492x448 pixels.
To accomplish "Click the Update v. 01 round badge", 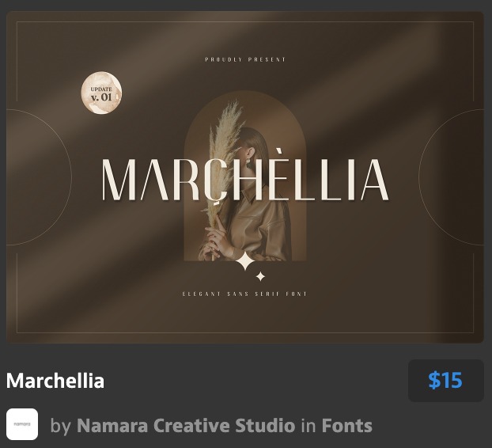I will point(101,93).
